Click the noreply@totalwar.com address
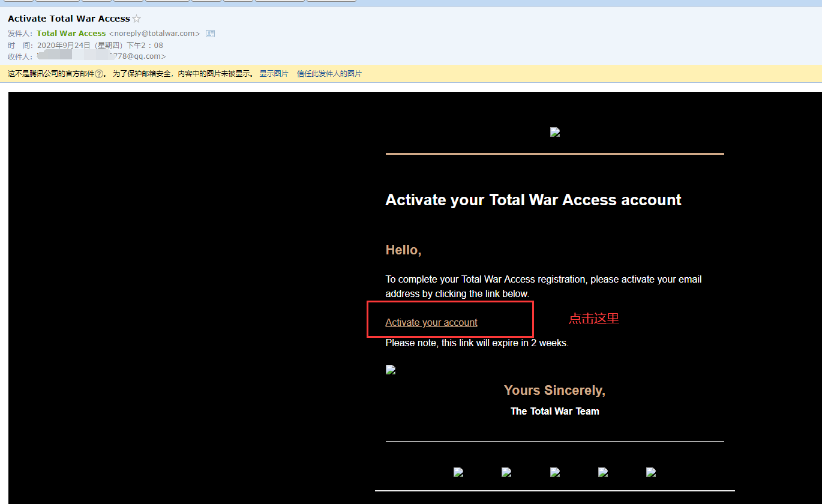 point(154,34)
